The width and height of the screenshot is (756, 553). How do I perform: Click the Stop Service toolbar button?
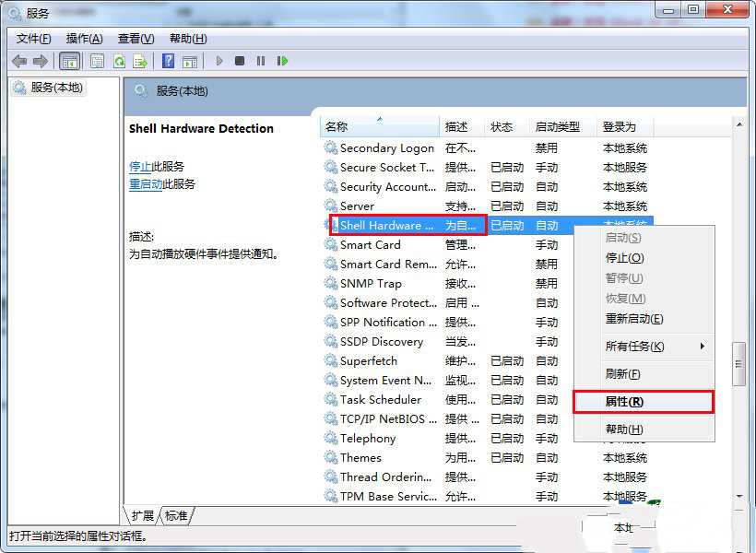click(x=240, y=61)
